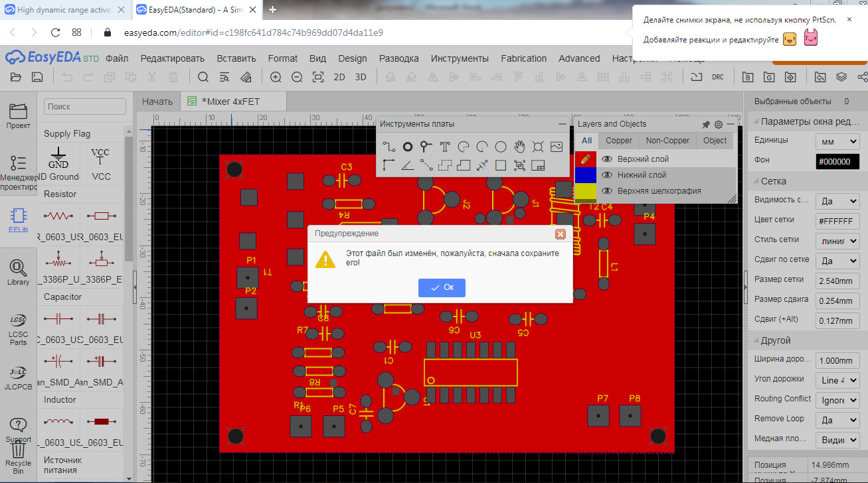Viewport: 868px width, 483px height.
Task: Hide the Нижний слой layer
Action: [606, 175]
